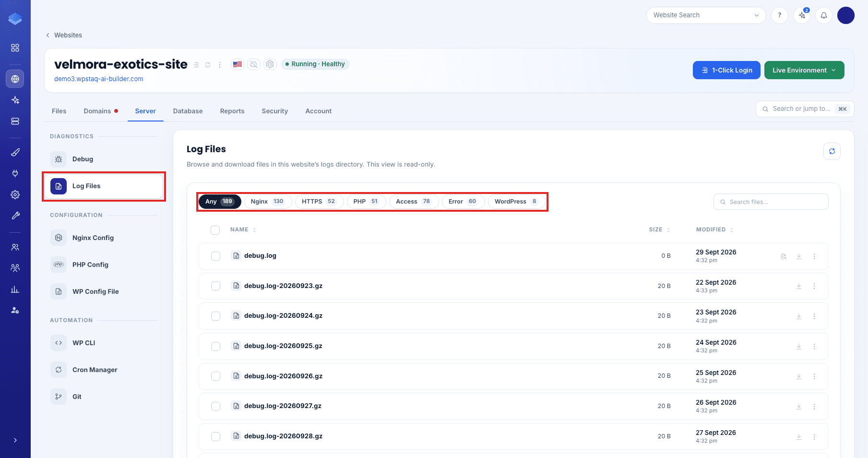Screen dimensions: 868x458
Task: Open the servers stack icon in sidebar
Action: coord(15,121)
